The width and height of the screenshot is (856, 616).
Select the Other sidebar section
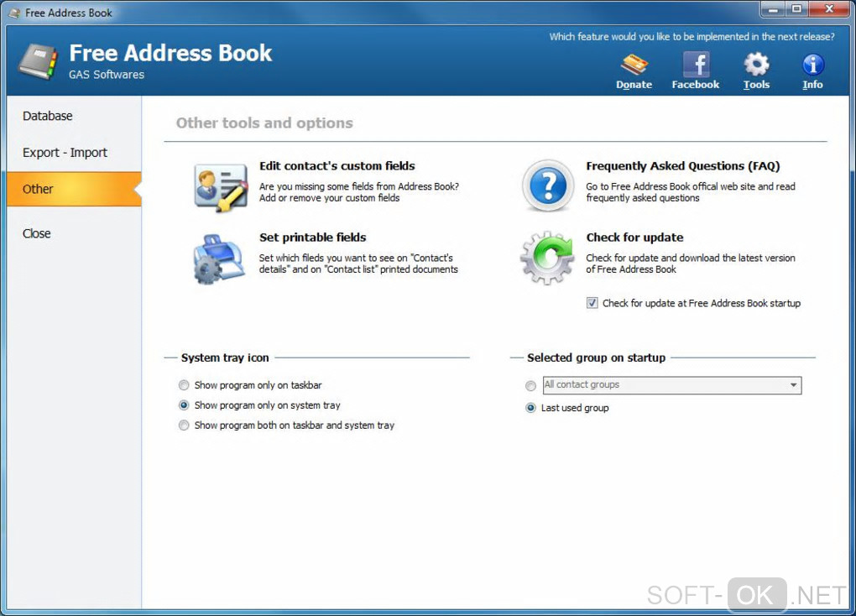pos(74,189)
